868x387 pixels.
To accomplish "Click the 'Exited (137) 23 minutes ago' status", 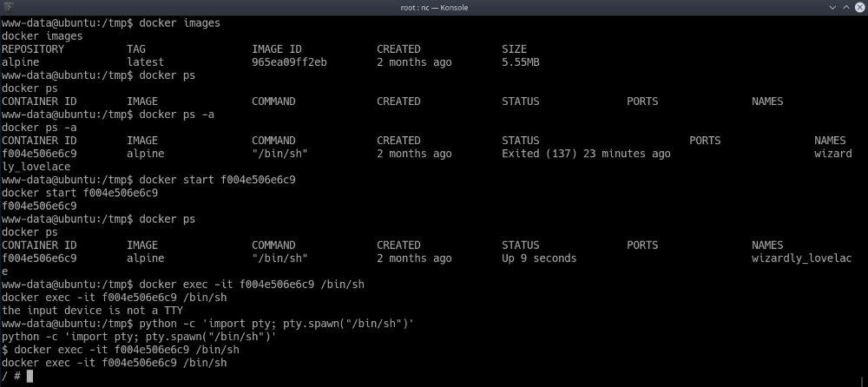I will [586, 154].
